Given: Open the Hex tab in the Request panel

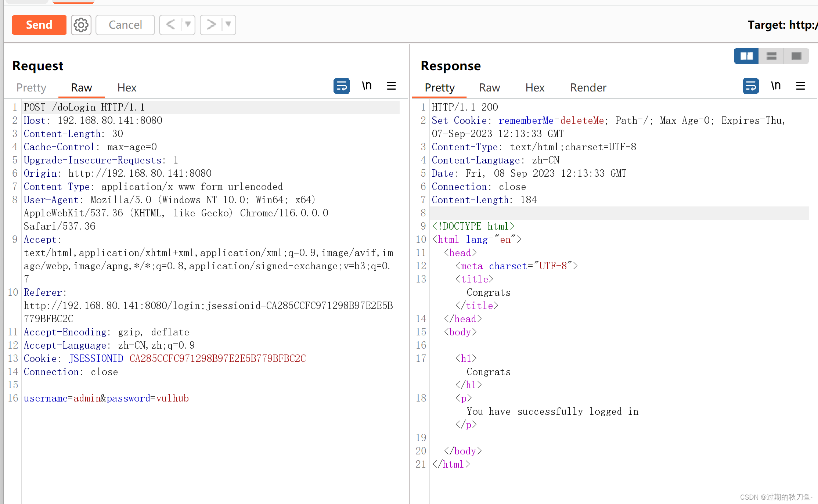Looking at the screenshot, I should [127, 87].
